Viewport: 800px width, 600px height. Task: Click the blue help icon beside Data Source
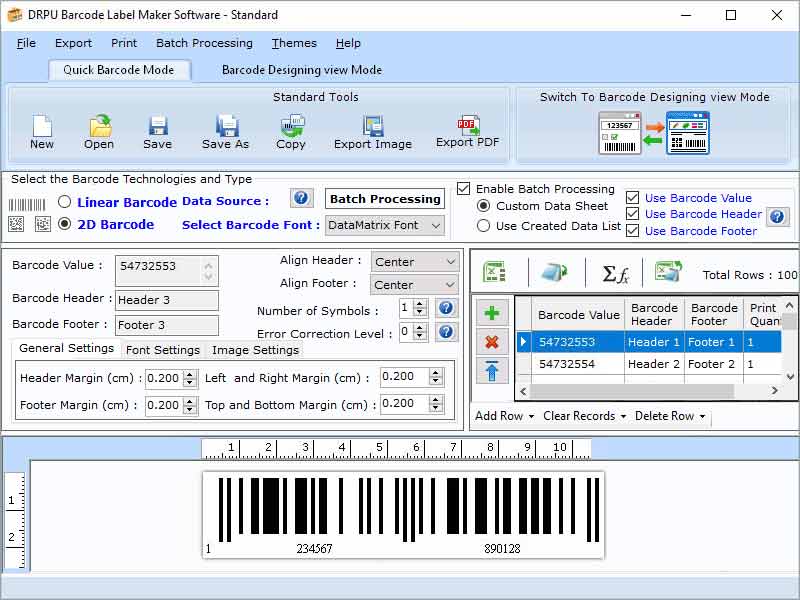click(301, 198)
